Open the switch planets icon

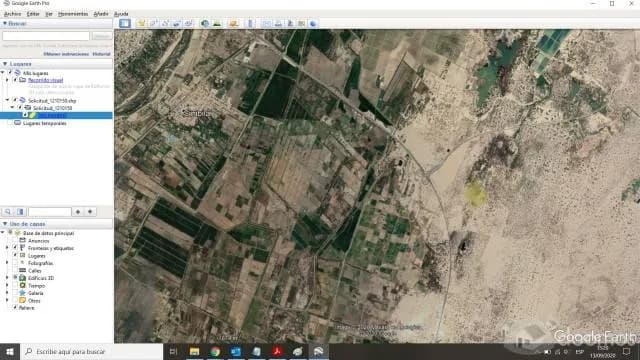[x=233, y=23]
